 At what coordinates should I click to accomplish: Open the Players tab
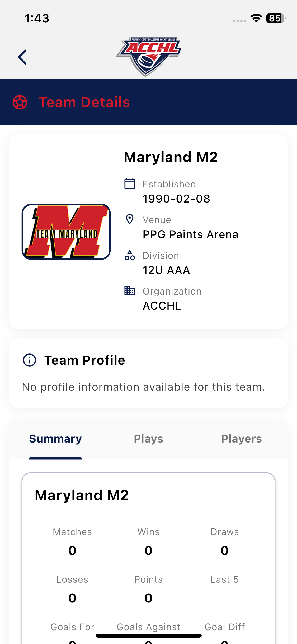241,439
